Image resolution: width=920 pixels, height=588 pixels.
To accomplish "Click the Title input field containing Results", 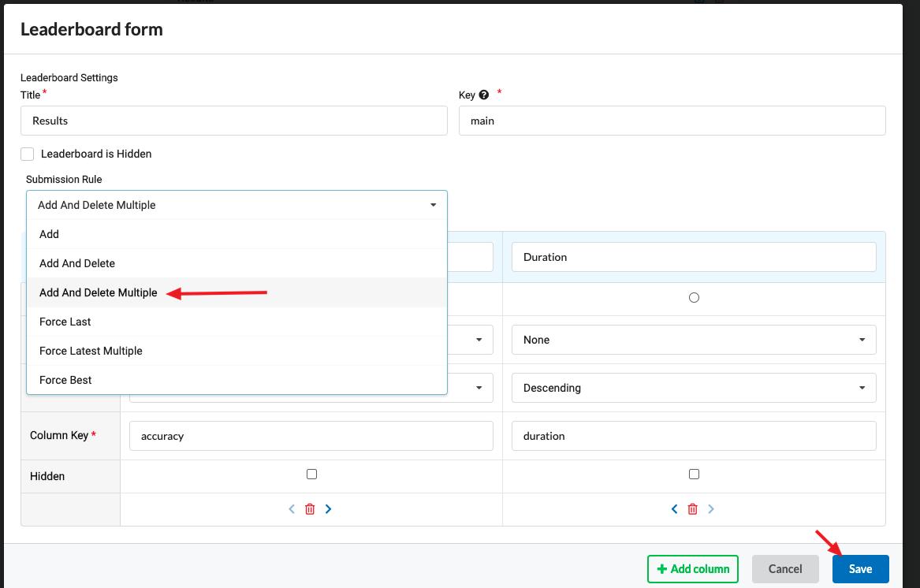I will point(233,121).
